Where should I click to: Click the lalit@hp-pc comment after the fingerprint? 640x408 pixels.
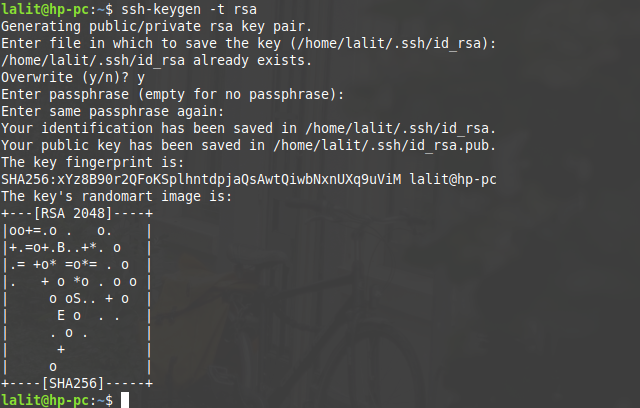[457, 179]
